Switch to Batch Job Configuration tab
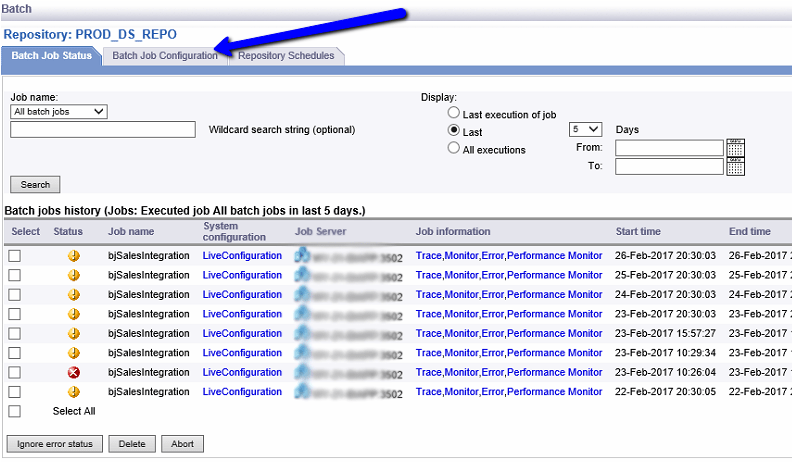 click(x=164, y=56)
